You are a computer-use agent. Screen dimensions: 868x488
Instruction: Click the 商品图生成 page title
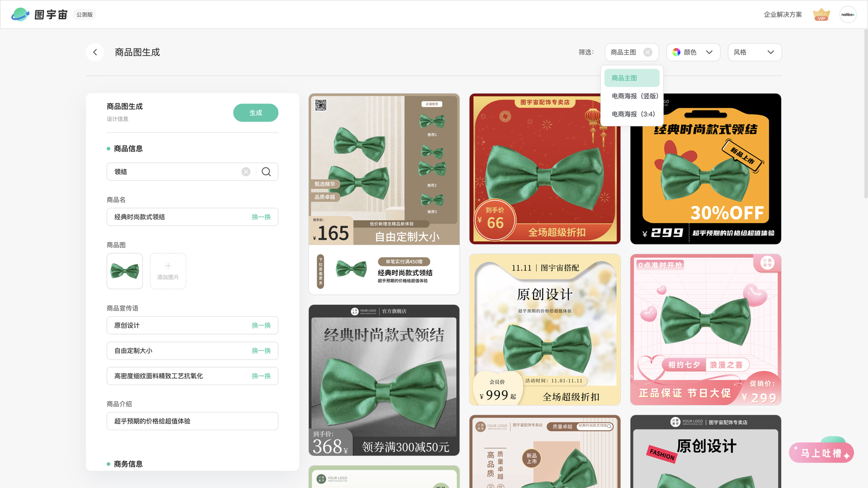[x=137, y=52]
